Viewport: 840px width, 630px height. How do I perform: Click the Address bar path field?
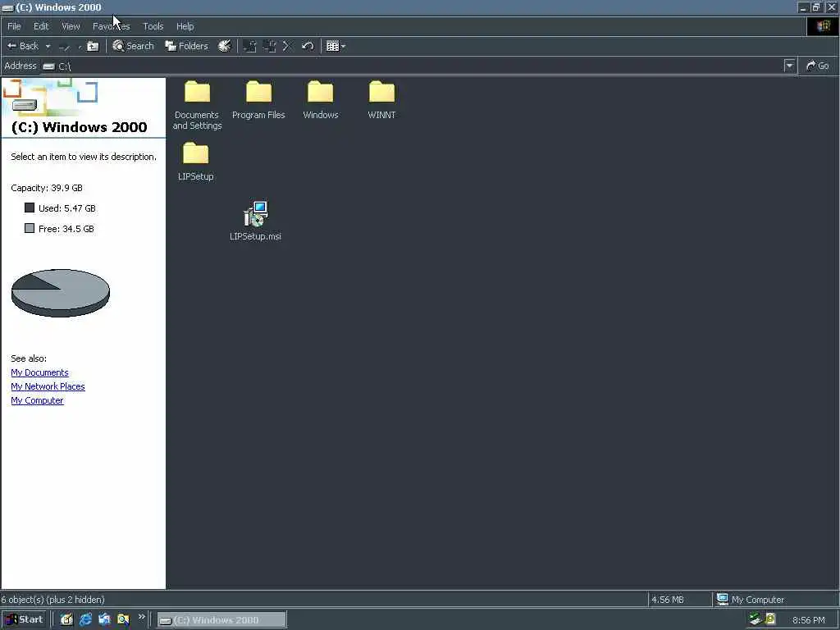412,66
